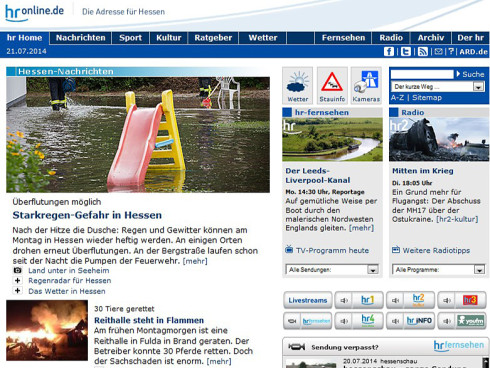490x368 pixels.
Task: Listen to the hr-iNFO livestream
Action: 410,321
